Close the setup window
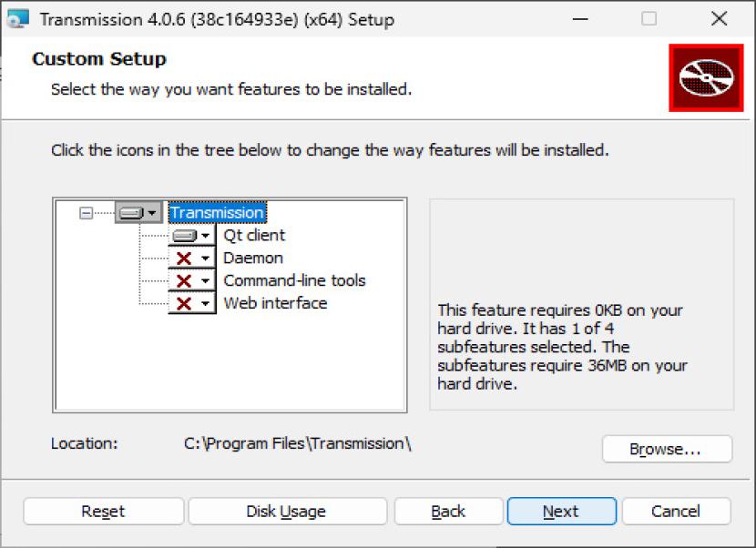This screenshot has width=756, height=548. click(x=719, y=18)
